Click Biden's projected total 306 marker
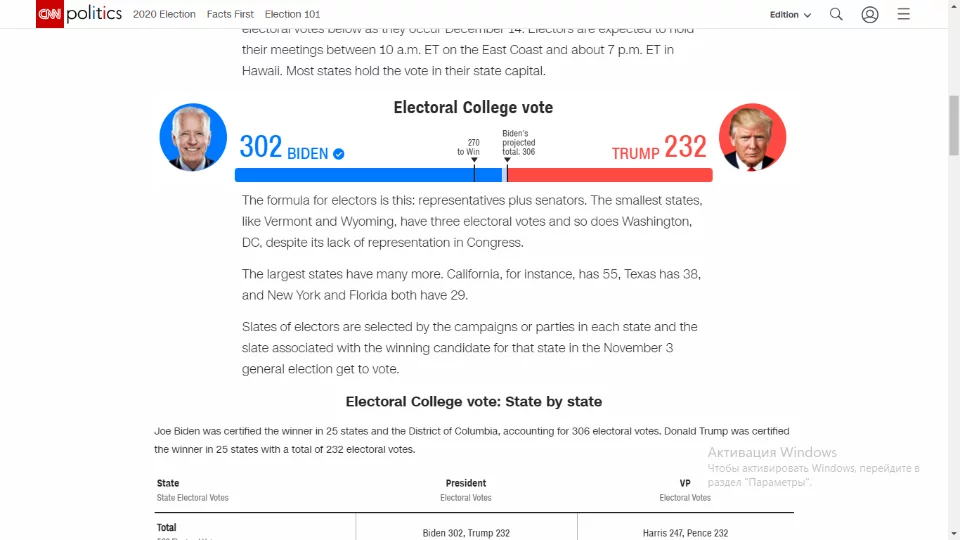 518,143
